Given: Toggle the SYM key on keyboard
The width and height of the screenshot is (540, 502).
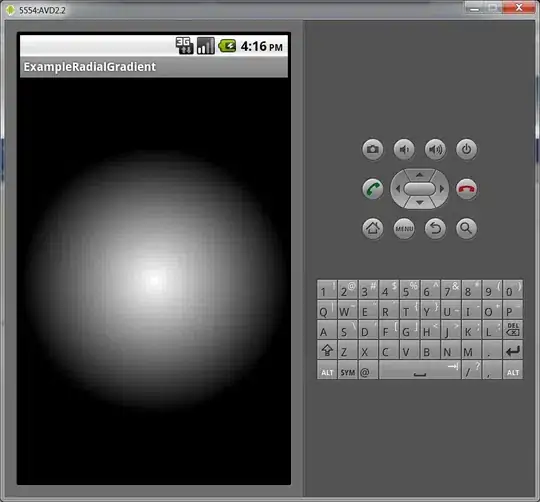Looking at the screenshot, I should tap(347, 371).
